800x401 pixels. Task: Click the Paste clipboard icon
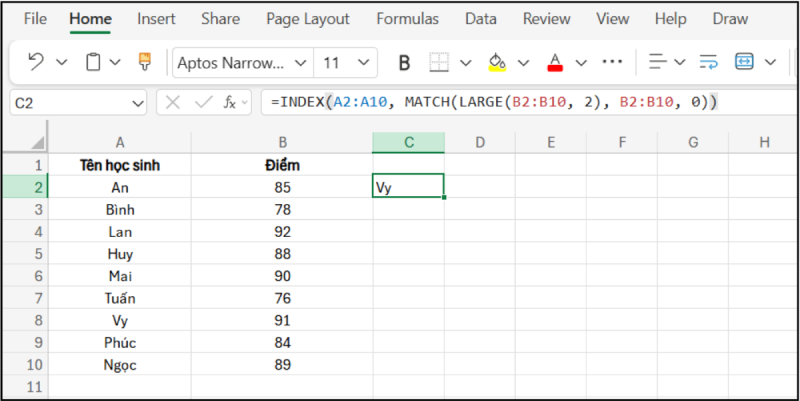pos(93,62)
